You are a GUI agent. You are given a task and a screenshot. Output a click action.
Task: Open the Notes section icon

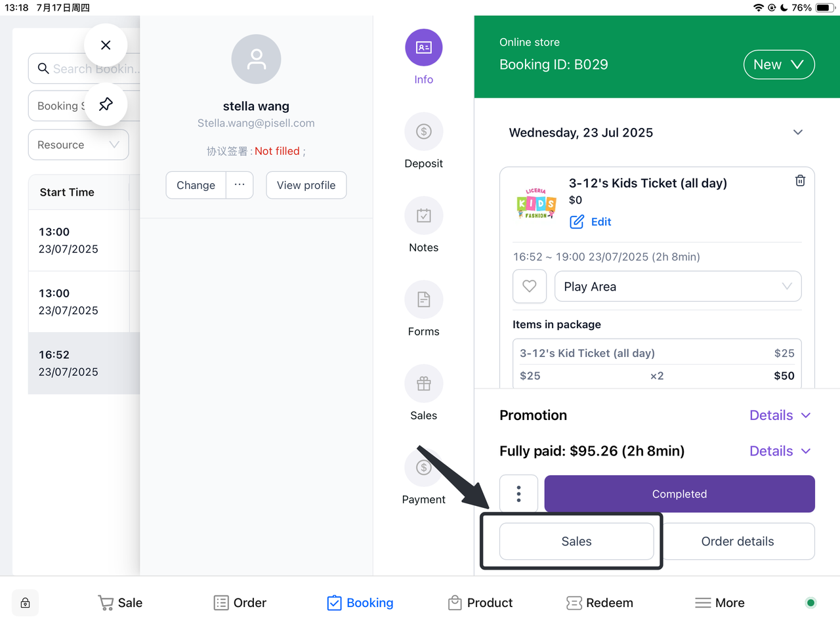(x=424, y=216)
